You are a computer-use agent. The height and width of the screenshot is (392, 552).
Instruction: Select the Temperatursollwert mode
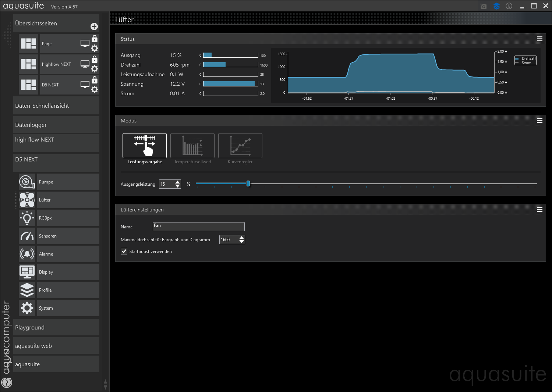coord(192,146)
